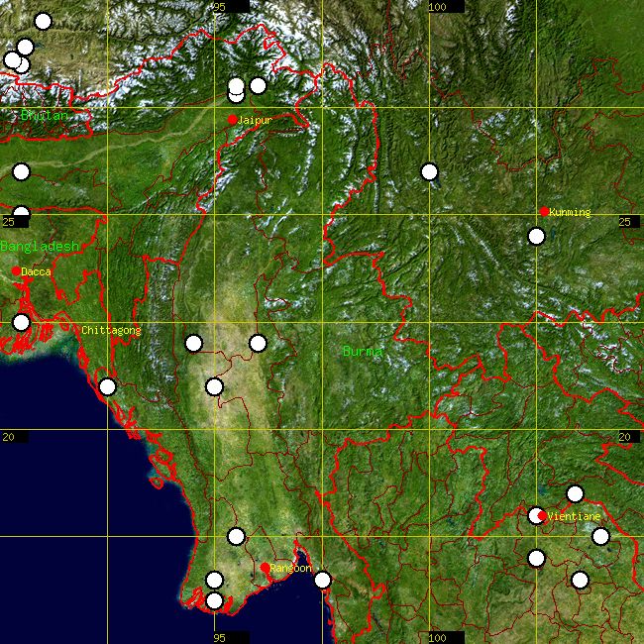
Task: Click the Burma country label
Action: click(x=363, y=351)
